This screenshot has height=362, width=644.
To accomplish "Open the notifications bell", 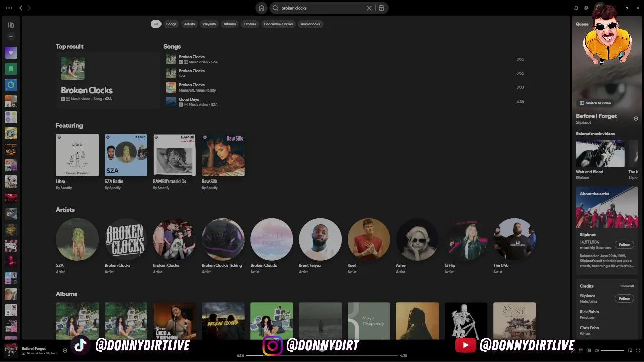I will point(576,8).
